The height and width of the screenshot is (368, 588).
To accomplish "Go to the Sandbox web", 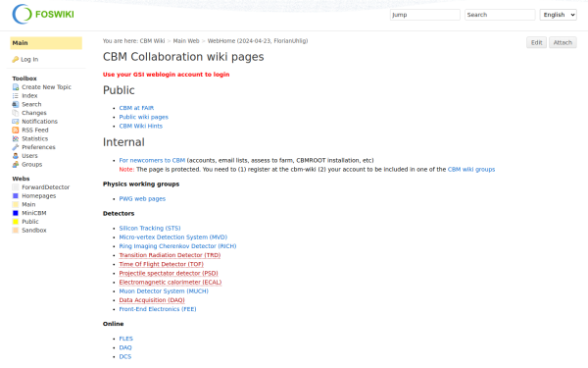I will (34, 231).
